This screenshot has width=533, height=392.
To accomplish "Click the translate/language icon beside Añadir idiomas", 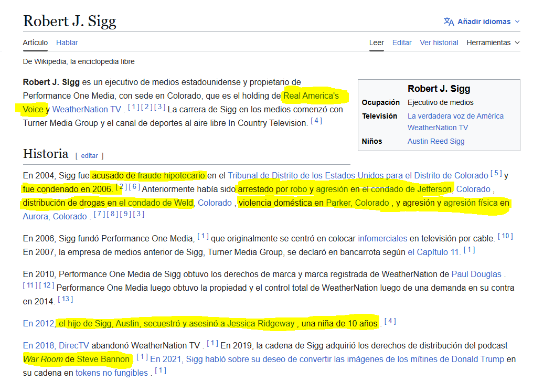I will click(449, 22).
